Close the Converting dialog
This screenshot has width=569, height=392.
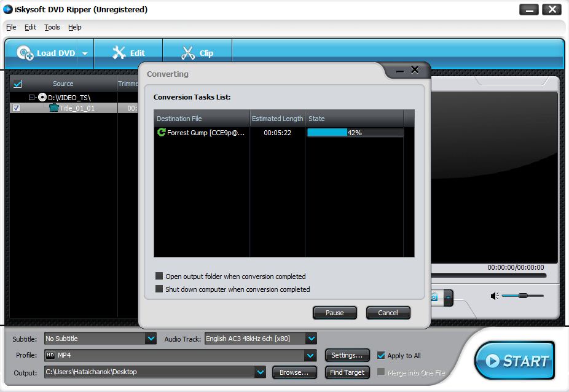tap(415, 69)
